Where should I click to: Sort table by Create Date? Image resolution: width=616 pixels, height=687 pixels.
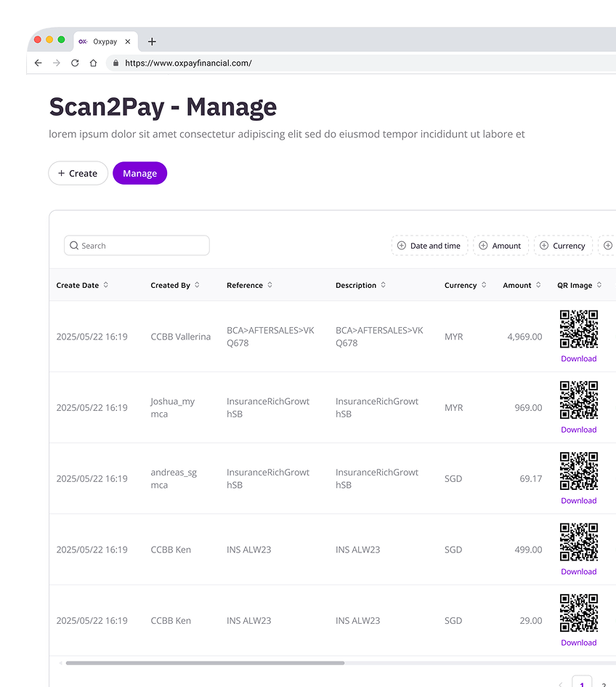tap(106, 285)
